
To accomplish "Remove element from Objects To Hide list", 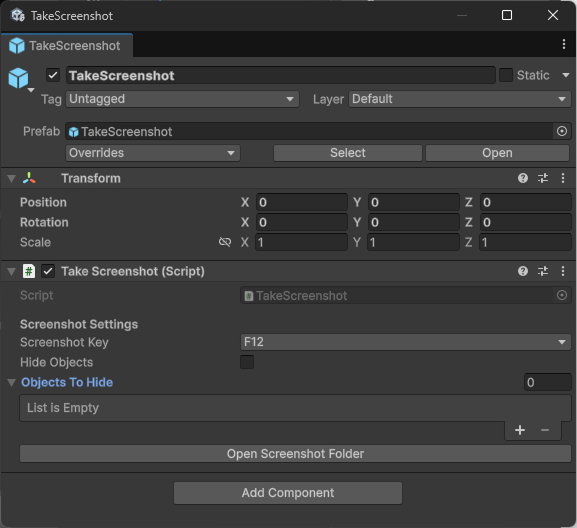I will pyautogui.click(x=545, y=430).
